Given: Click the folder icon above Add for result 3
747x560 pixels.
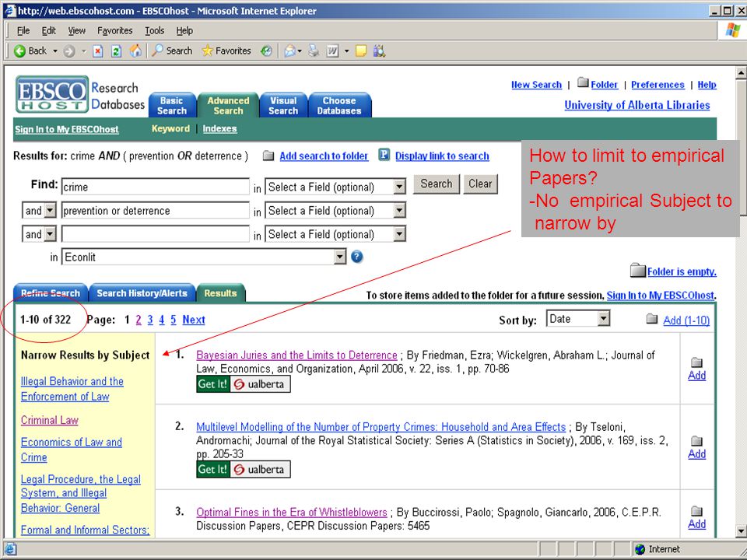Looking at the screenshot, I should pyautogui.click(x=696, y=512).
